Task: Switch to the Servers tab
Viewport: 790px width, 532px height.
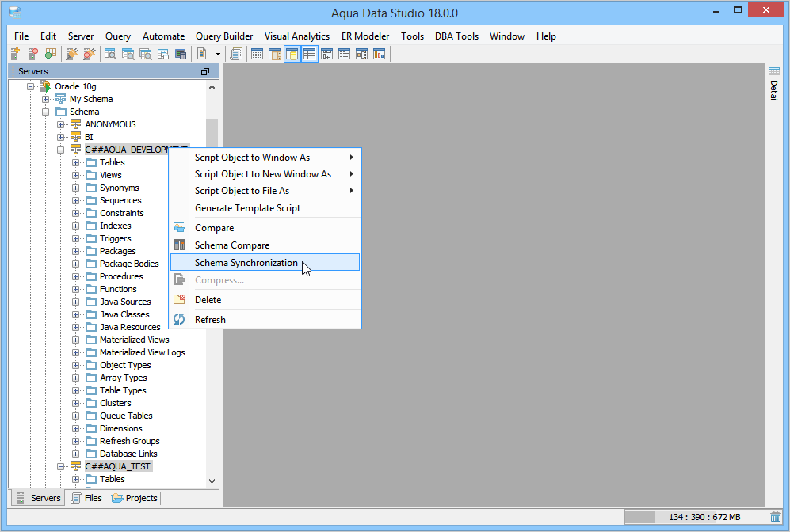Action: [x=38, y=498]
